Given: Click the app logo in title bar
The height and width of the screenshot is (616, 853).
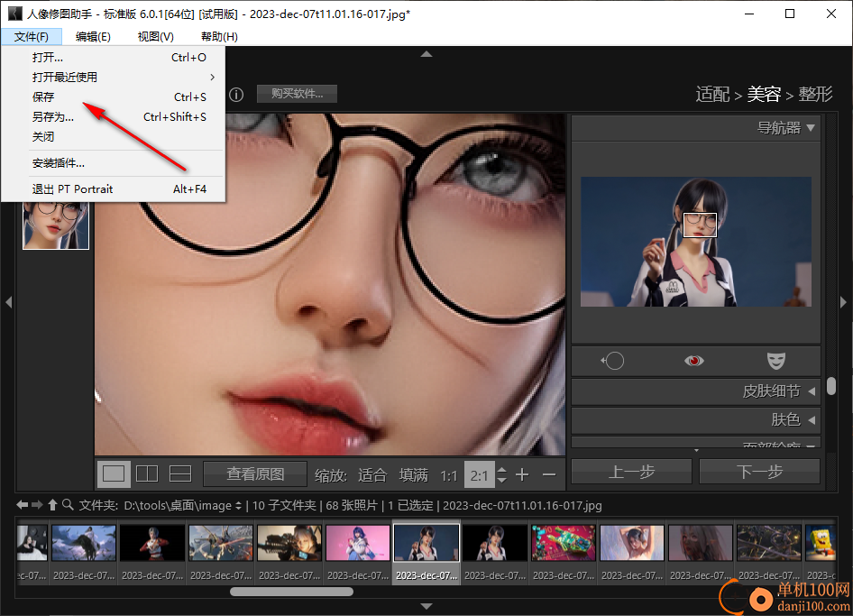Looking at the screenshot, I should point(14,14).
